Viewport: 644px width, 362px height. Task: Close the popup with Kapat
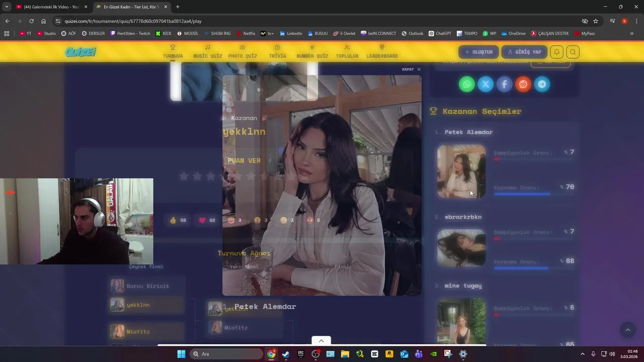tap(411, 69)
